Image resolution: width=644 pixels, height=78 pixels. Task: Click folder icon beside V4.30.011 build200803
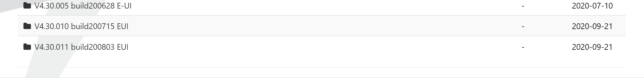[x=27, y=47]
